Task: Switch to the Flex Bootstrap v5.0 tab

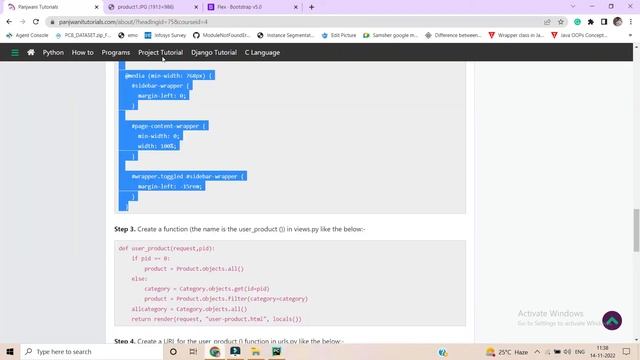Action: [252, 7]
